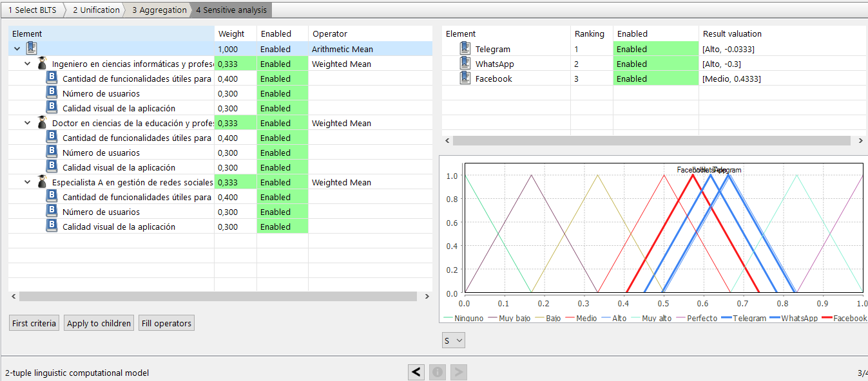This screenshot has height=381, width=868.
Task: Click the horizontal scrollbar under the element tree
Action: 218,296
